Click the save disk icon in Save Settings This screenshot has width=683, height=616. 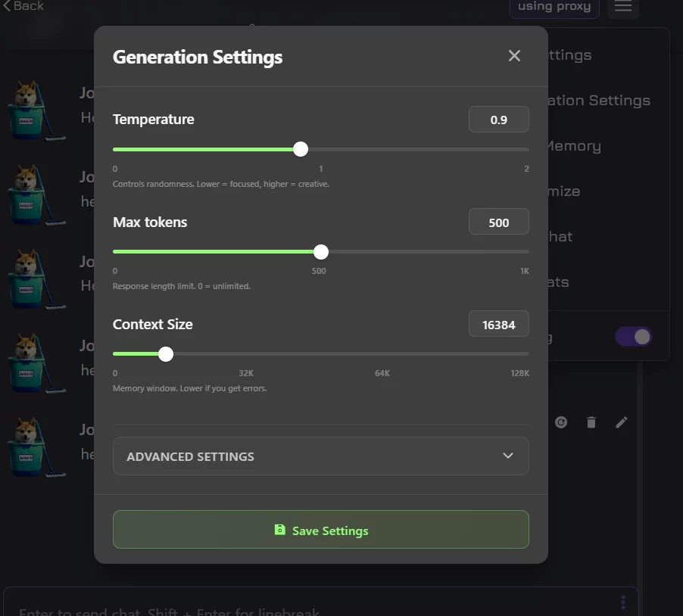[x=279, y=529]
